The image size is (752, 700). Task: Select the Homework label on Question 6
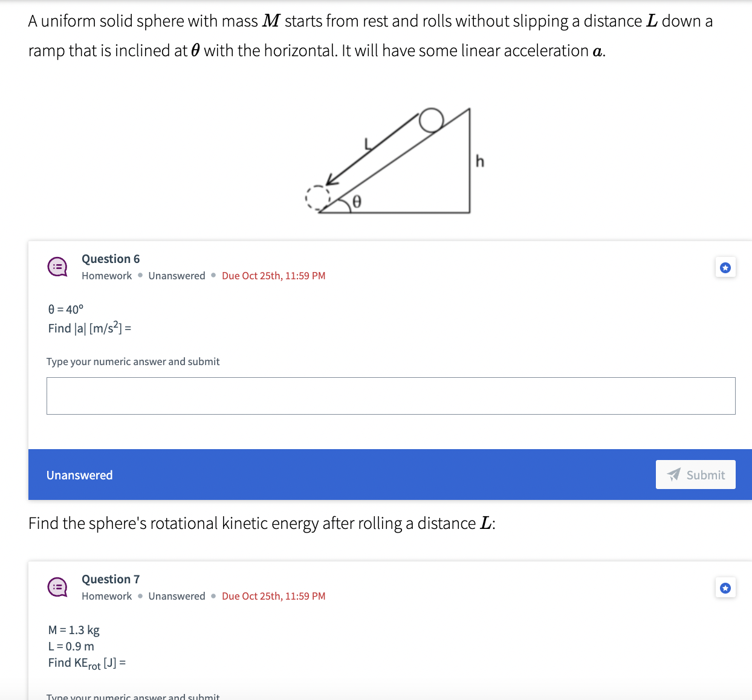(x=106, y=276)
